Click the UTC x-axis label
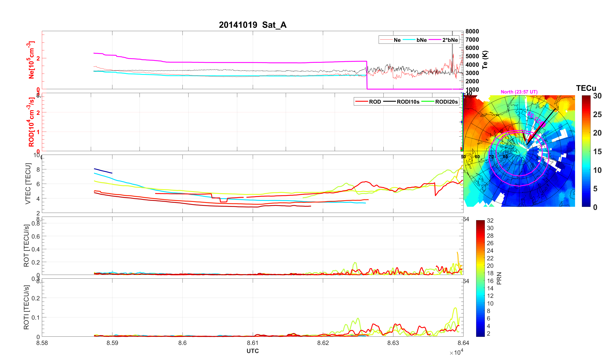 252,351
